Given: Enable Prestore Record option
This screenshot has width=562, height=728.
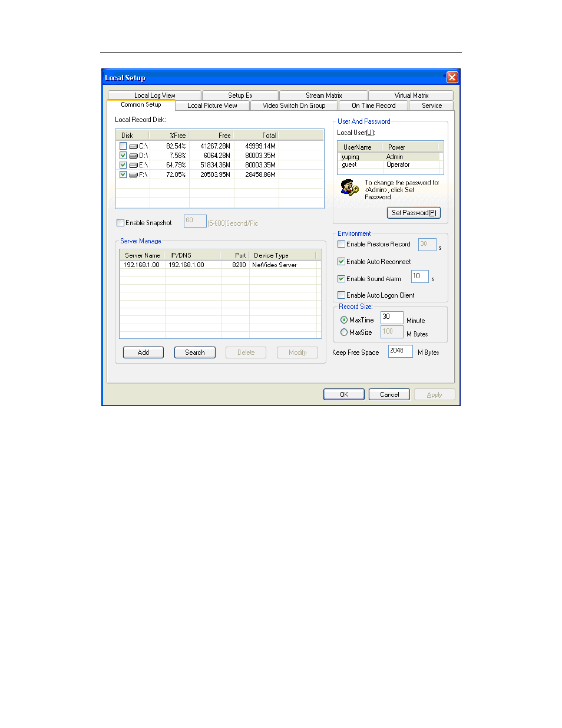Looking at the screenshot, I should (341, 244).
